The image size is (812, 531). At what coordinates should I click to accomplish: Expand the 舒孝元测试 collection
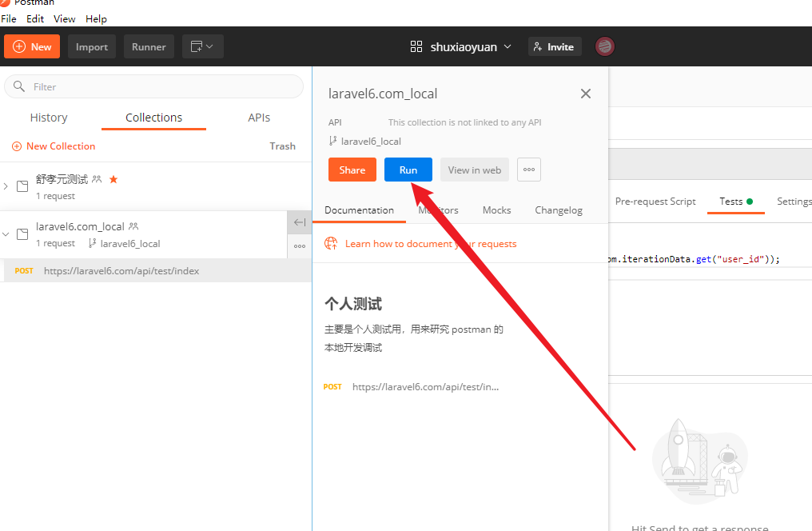pyautogui.click(x=6, y=186)
